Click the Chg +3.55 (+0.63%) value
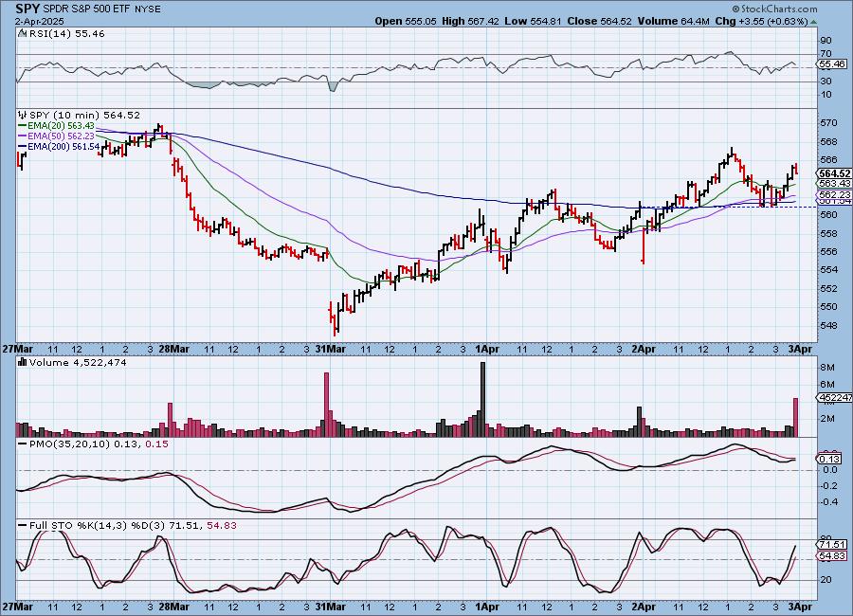 pos(761,21)
